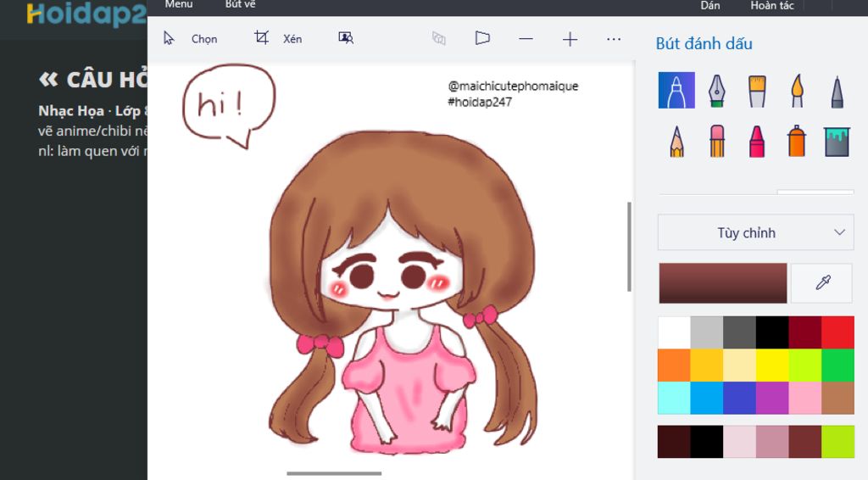Pick the purple color swatch
Viewport: 868px width, 480px height.
[x=771, y=398]
